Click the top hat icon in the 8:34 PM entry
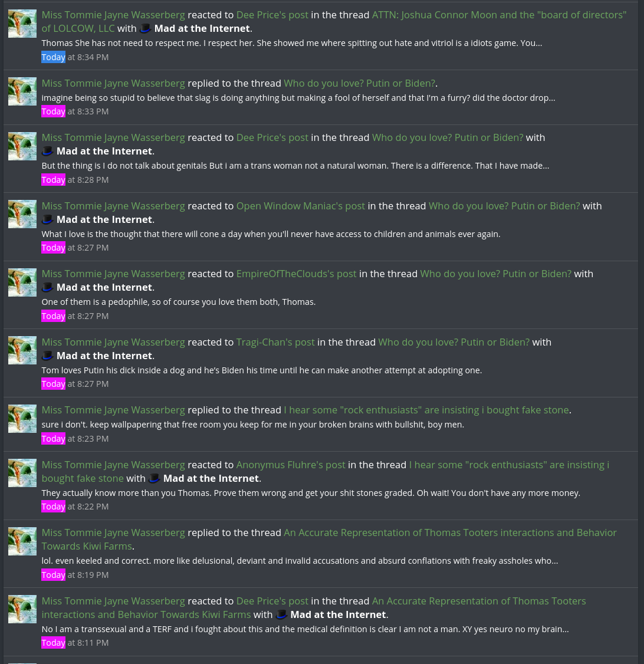The height and width of the screenshot is (664, 644). click(x=145, y=28)
